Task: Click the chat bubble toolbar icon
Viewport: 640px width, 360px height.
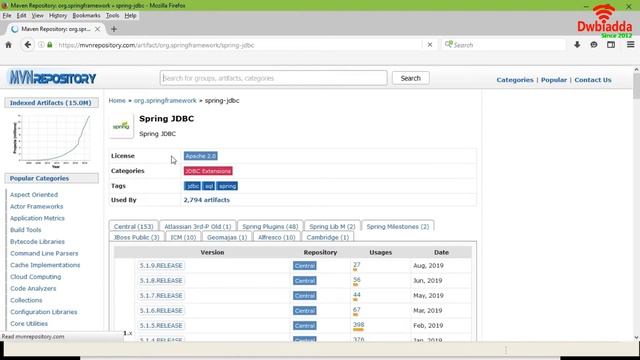Action: [x=593, y=45]
